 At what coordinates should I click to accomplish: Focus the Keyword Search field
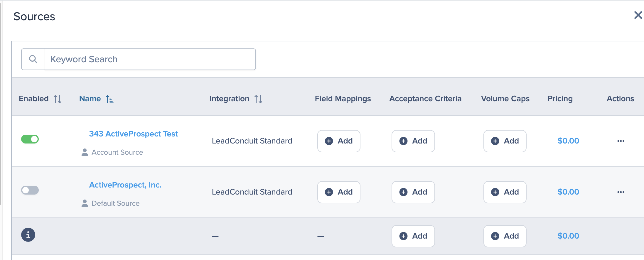pos(150,59)
